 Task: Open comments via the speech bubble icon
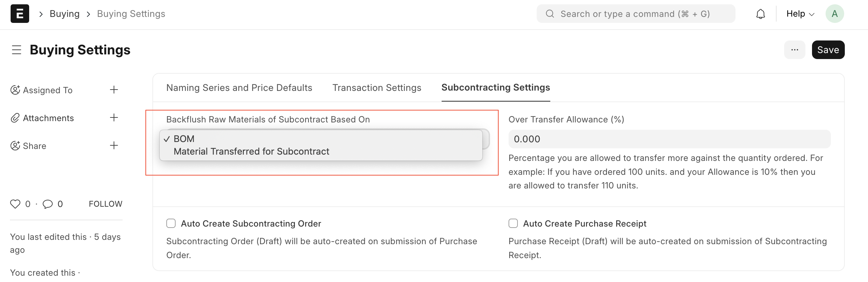(47, 204)
